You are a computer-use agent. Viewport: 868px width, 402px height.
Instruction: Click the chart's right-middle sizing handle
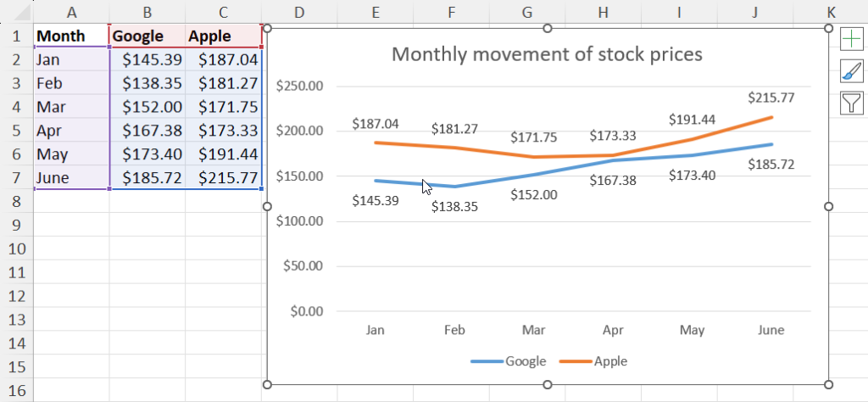829,207
